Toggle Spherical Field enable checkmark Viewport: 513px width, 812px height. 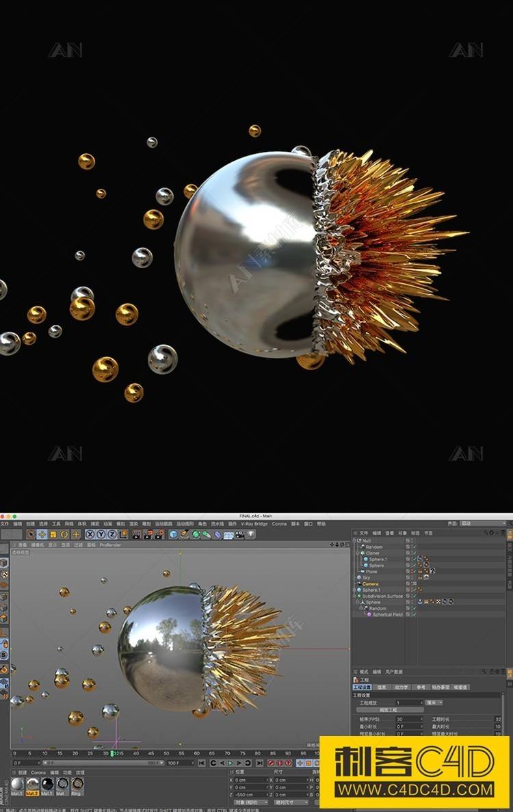pyautogui.click(x=414, y=615)
